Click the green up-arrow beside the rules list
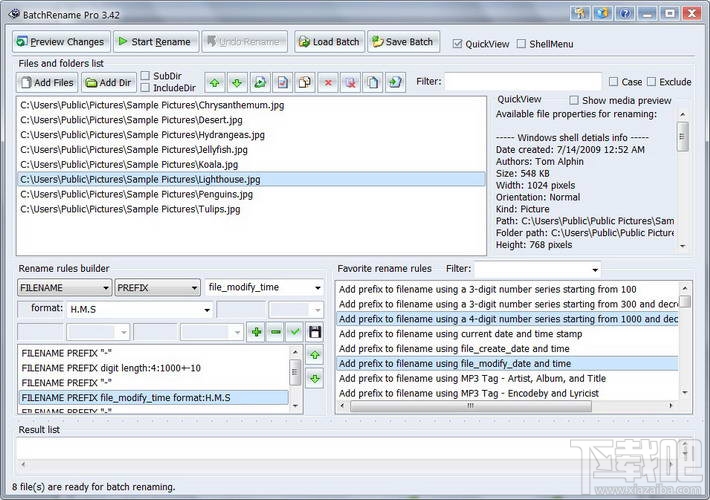This screenshot has width=710, height=500. tap(315, 355)
